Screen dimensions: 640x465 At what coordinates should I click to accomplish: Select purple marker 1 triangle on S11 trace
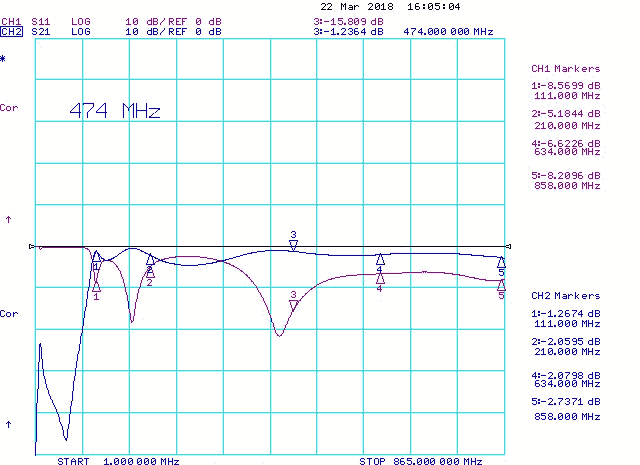point(96,286)
